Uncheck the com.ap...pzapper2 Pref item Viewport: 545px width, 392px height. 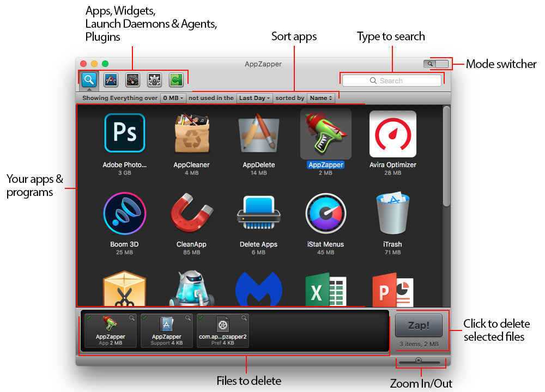point(201,317)
